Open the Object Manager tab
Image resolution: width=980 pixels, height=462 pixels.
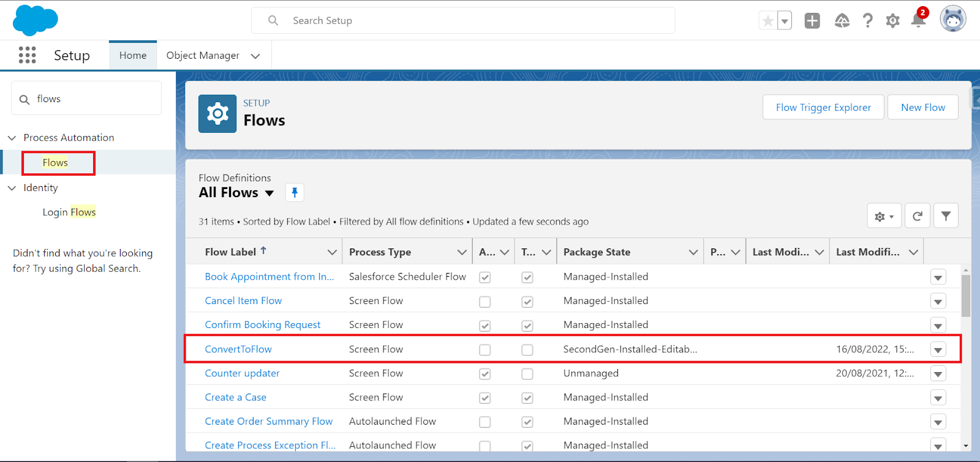click(x=203, y=55)
